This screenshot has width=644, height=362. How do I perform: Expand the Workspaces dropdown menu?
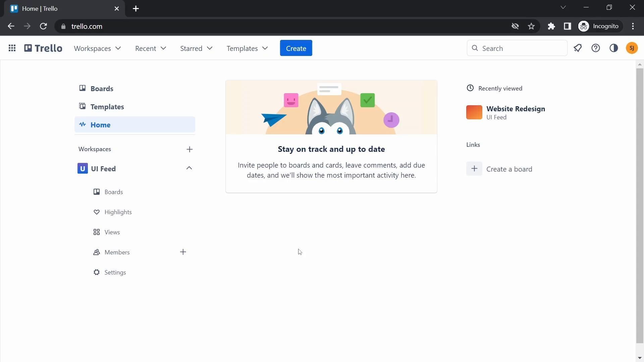[97, 48]
